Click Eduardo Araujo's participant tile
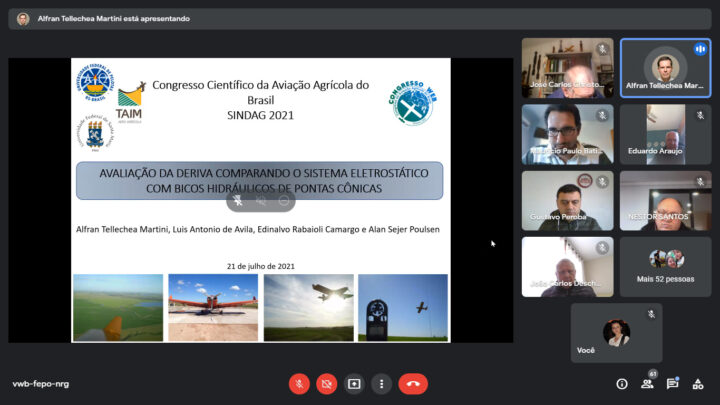This screenshot has width=720, height=405. click(x=665, y=134)
